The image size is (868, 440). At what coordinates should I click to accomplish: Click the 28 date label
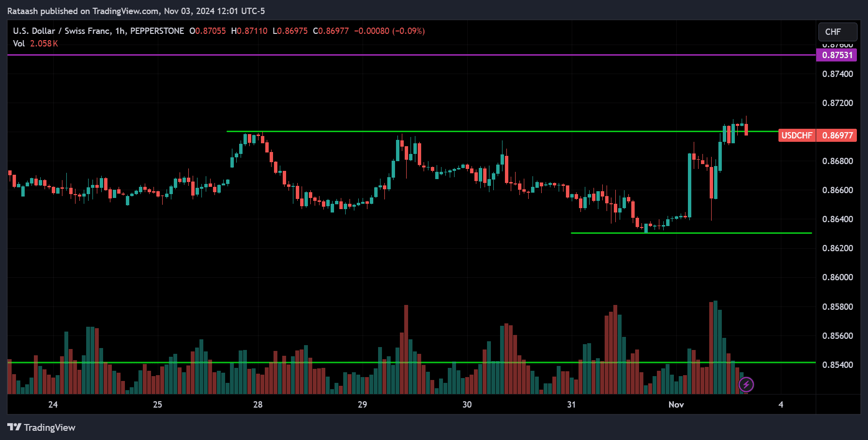258,405
